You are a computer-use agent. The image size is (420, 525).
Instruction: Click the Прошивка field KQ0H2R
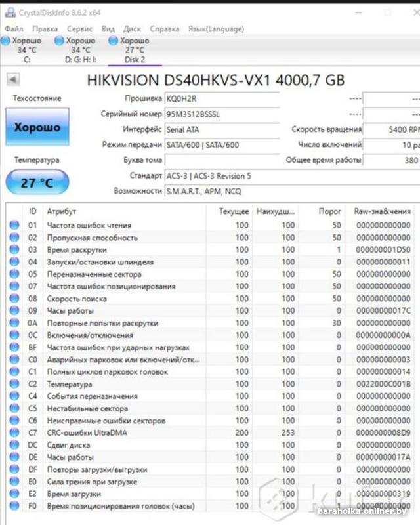[x=222, y=99]
